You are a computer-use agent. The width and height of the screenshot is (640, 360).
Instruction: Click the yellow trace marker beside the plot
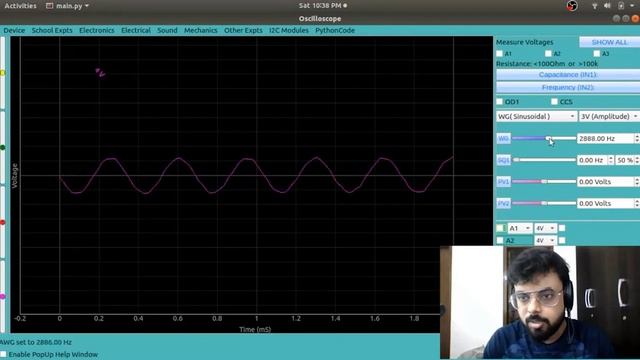2,73
